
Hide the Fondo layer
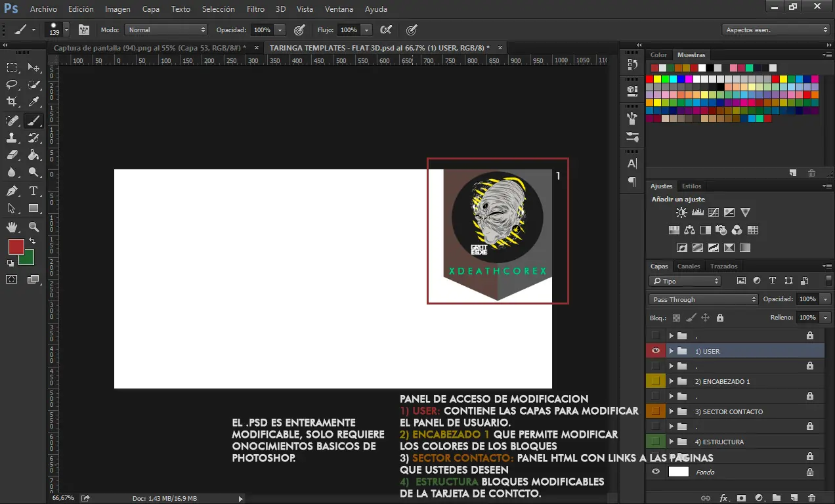point(655,472)
